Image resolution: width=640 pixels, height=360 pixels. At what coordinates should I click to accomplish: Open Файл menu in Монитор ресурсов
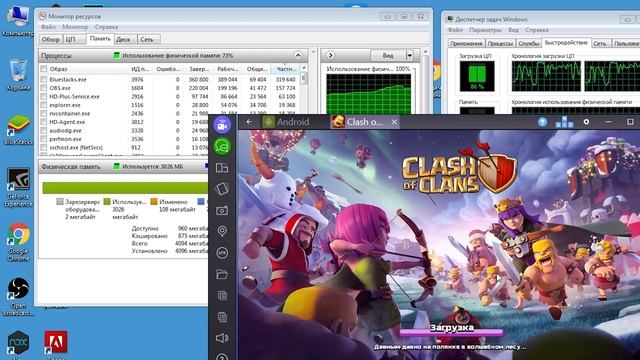coord(48,27)
